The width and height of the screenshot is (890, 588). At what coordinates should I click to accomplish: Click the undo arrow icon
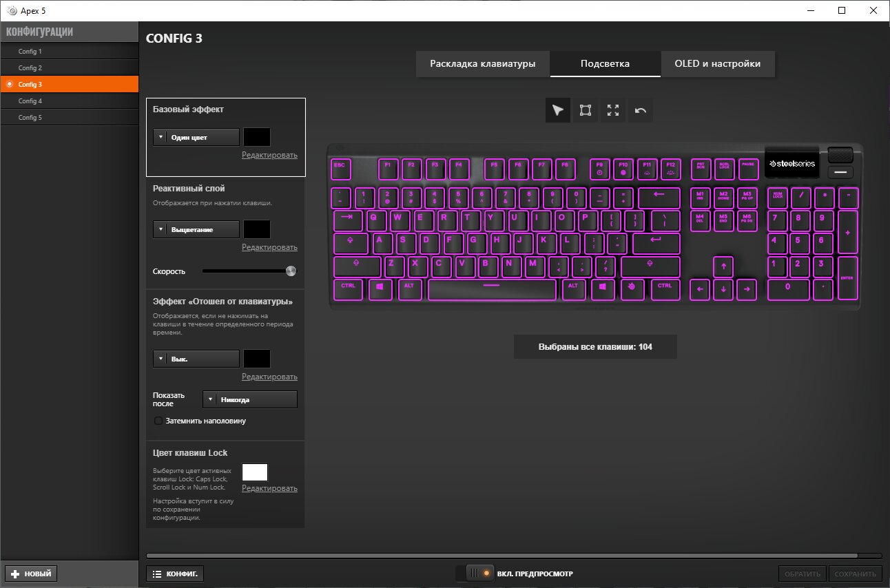point(641,110)
